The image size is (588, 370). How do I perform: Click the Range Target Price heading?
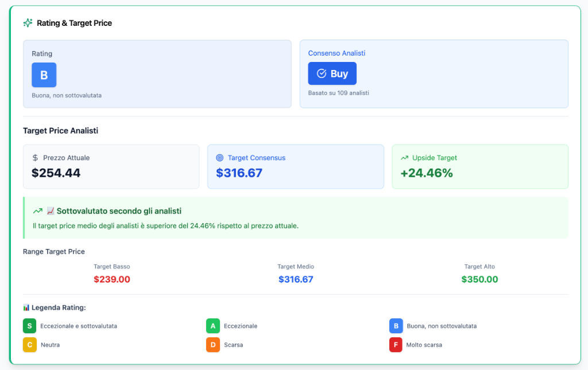(x=53, y=252)
